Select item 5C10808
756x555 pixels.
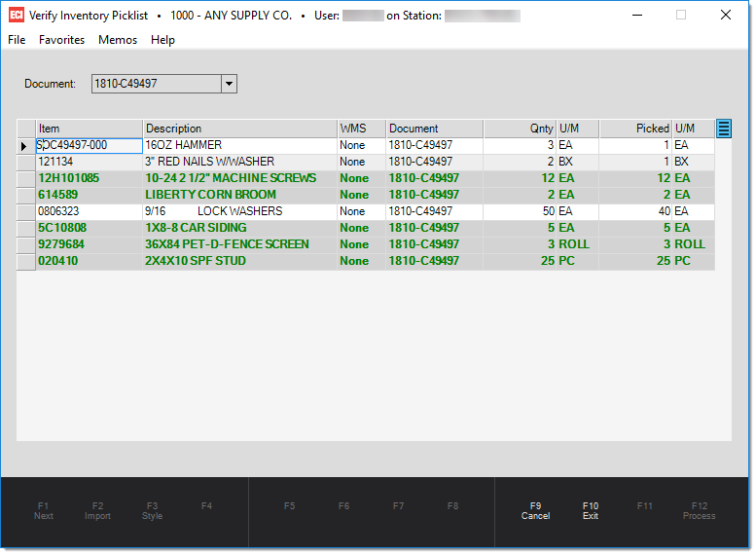(90, 228)
